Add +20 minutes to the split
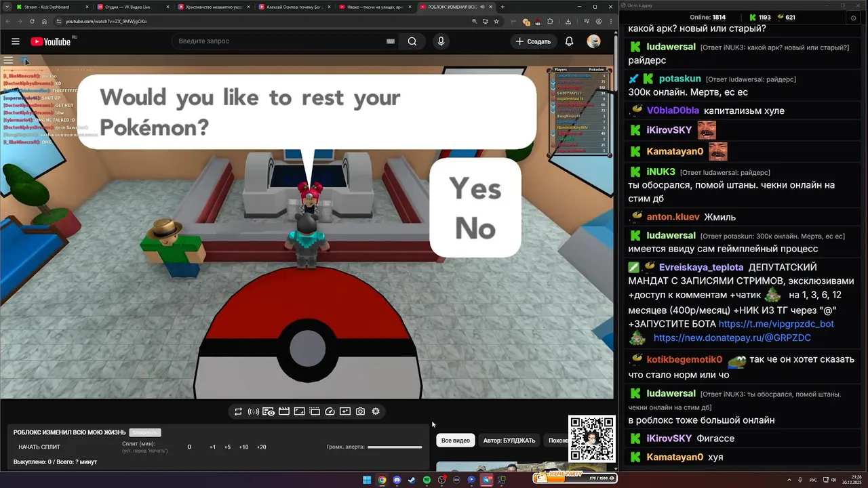Screen dimensions: 868x488 tap(261, 447)
